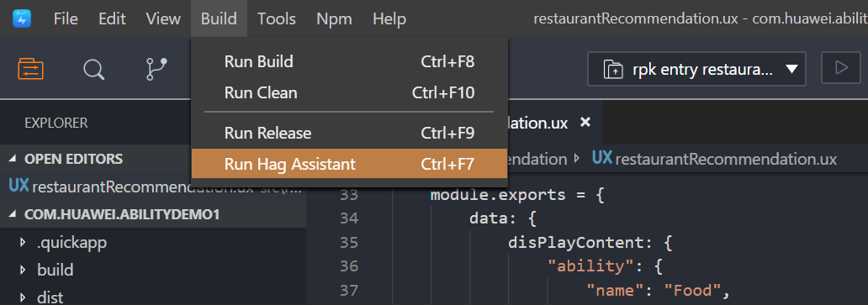The image size is (868, 305).
Task: Click restaurantRecommendation.ux in the breadcrumb
Action: coord(726,160)
